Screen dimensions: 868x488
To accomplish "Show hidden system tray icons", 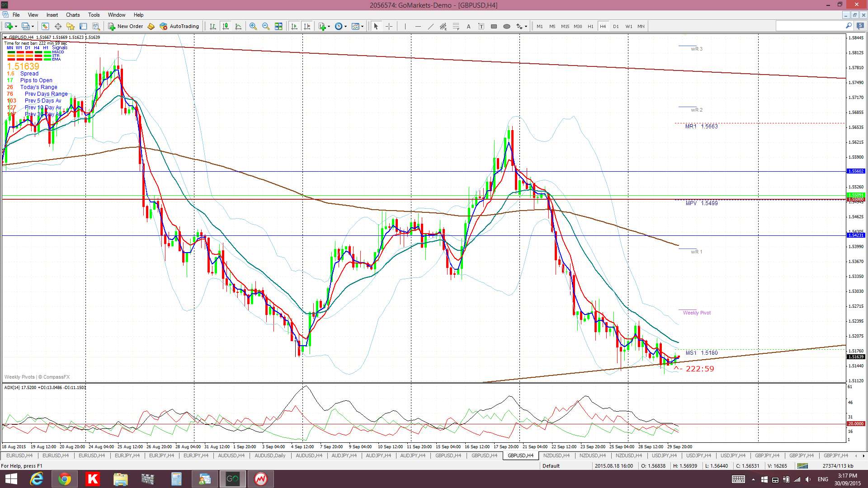I will 753,479.
